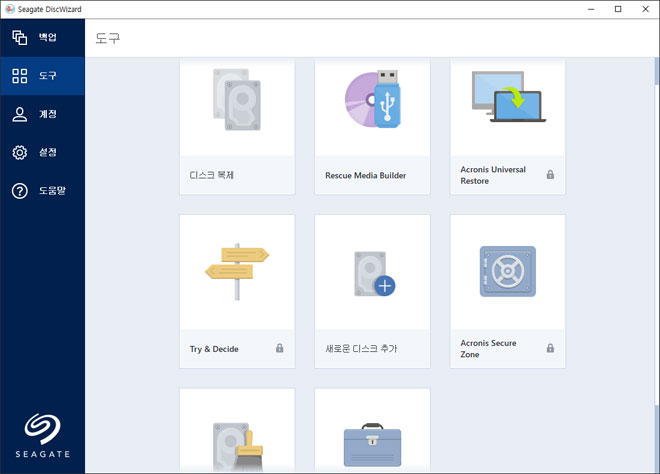This screenshot has height=474, width=660.
Task: Click the disk cleanser brush icon
Action: pos(238,447)
